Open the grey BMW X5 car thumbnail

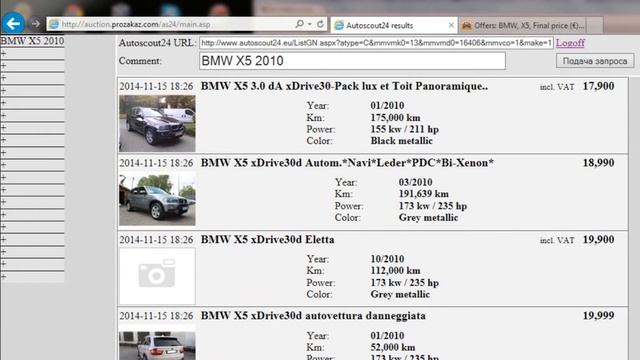coord(157,199)
